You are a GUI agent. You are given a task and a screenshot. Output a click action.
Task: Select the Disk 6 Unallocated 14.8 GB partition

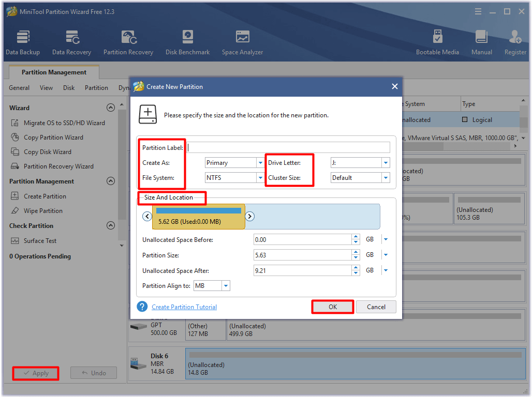point(355,364)
